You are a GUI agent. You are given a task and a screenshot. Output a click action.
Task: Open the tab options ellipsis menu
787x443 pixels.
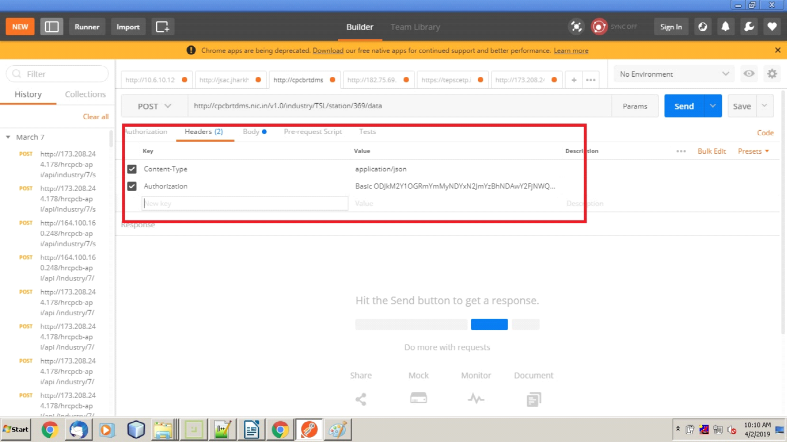[591, 80]
